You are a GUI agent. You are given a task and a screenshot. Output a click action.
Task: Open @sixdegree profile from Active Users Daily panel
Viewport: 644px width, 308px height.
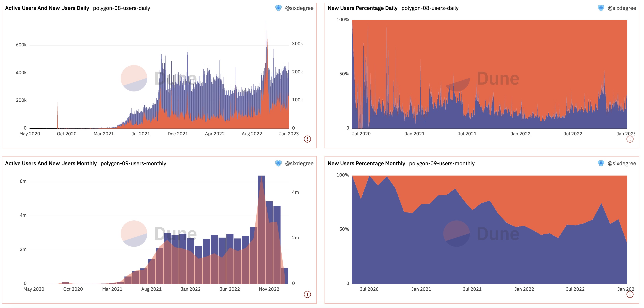(x=299, y=8)
